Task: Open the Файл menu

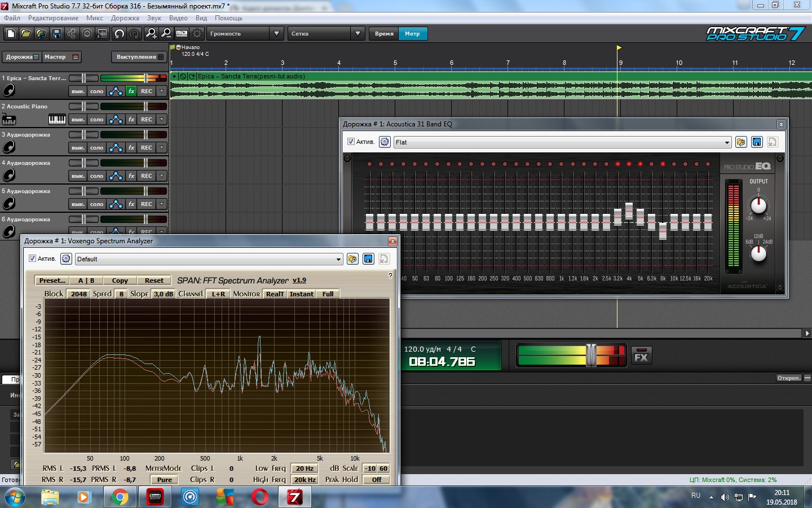Action: [12, 18]
